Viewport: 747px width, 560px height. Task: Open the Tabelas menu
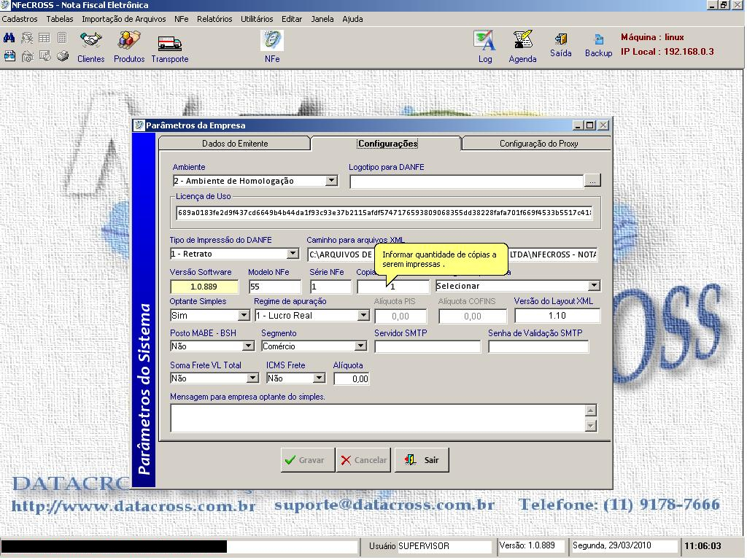click(x=60, y=19)
